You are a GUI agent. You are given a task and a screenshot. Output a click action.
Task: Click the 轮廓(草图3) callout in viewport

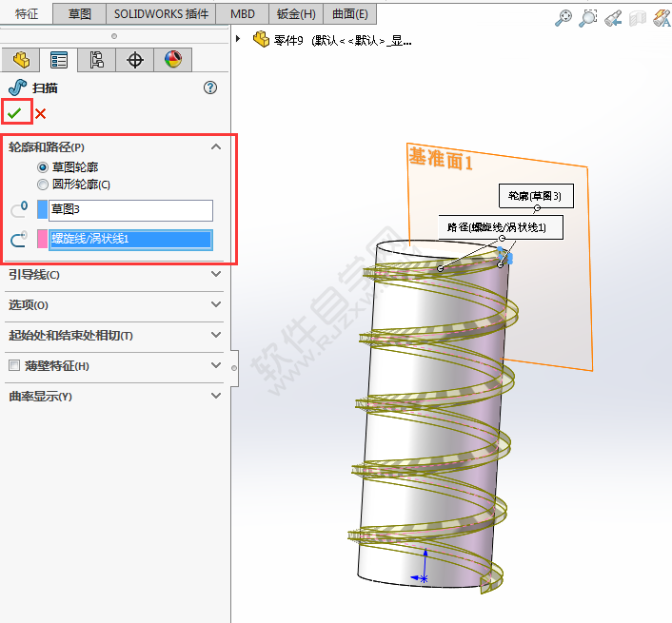pyautogui.click(x=536, y=196)
